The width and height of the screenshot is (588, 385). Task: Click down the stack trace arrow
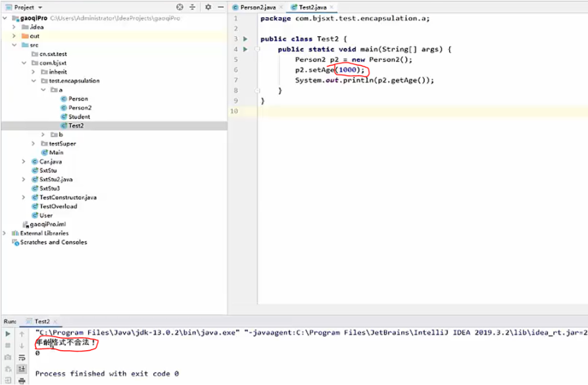22,346
